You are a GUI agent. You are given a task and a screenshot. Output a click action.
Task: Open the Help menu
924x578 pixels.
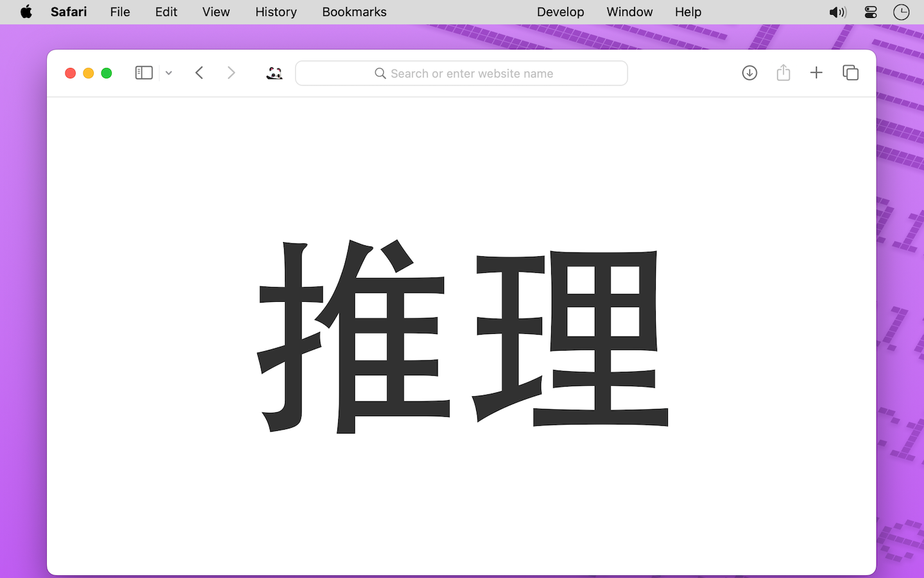[x=688, y=12]
